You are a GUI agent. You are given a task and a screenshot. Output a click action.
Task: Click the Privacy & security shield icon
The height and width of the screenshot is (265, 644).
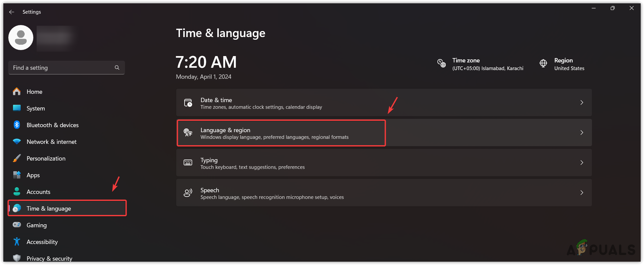[x=17, y=258]
